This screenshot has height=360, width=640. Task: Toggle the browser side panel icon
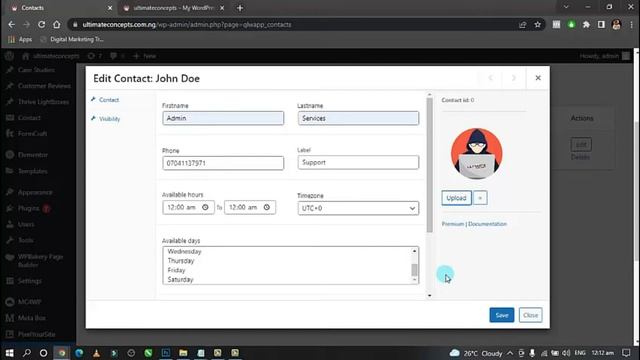point(601,24)
